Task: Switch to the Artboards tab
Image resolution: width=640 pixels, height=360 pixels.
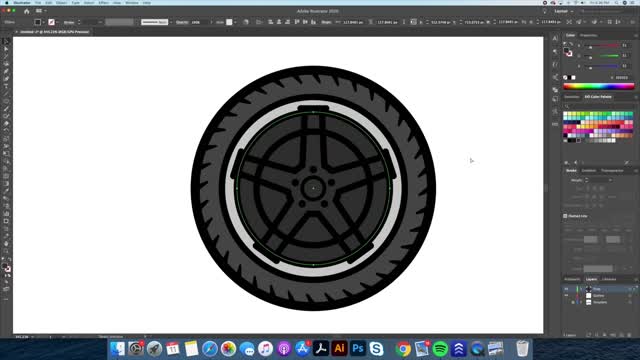Action: tap(572, 280)
